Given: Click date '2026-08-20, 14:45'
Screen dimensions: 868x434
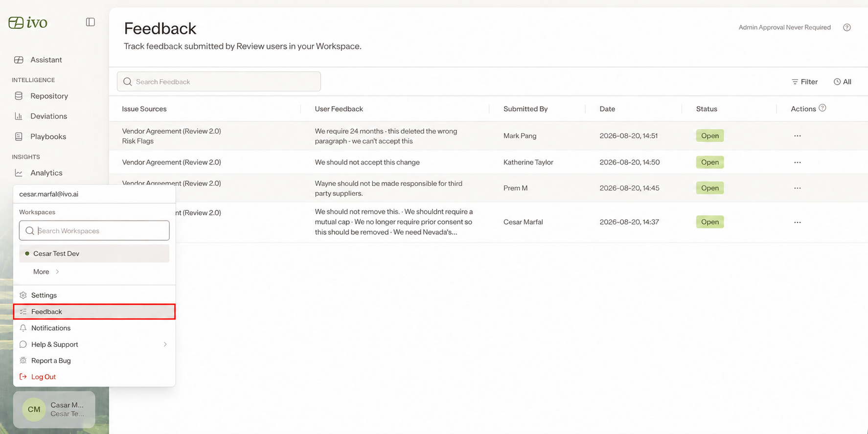Looking at the screenshot, I should coord(629,188).
